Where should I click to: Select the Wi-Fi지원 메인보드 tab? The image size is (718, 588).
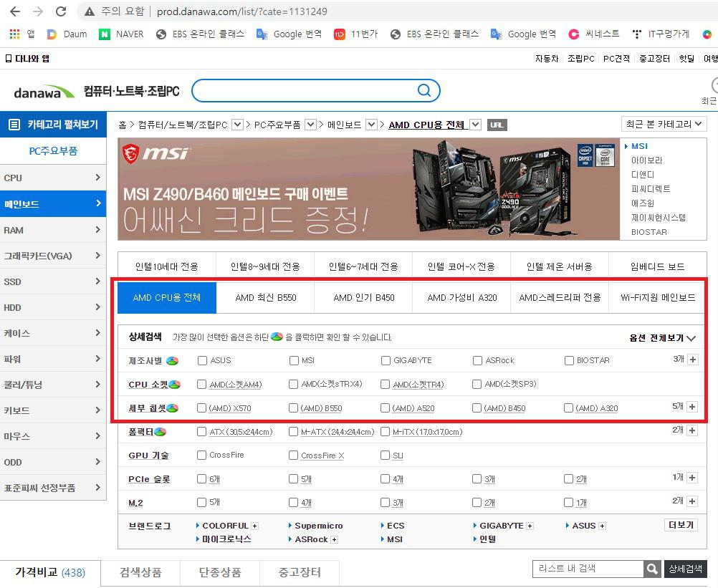658,298
